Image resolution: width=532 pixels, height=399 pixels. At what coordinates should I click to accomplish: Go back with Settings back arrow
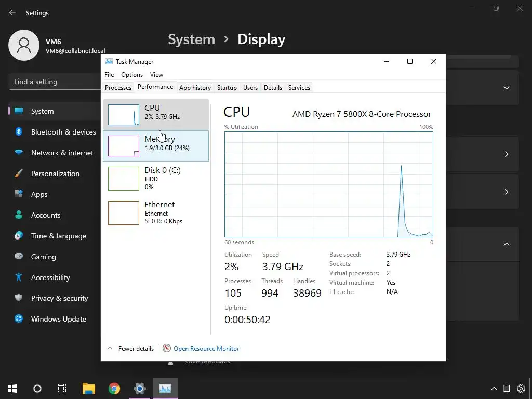pos(12,12)
